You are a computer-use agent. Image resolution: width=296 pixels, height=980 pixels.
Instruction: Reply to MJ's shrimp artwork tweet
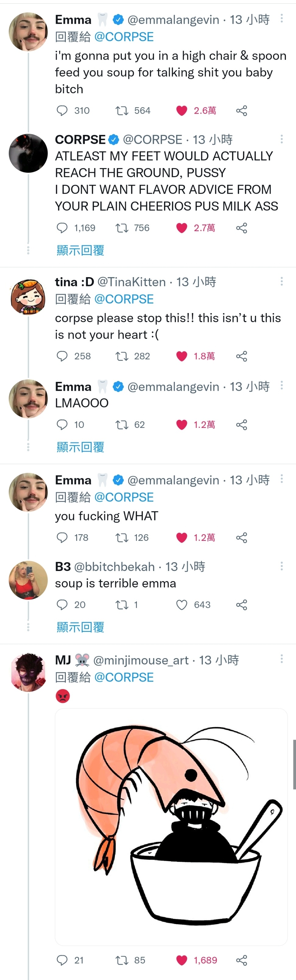point(62,960)
